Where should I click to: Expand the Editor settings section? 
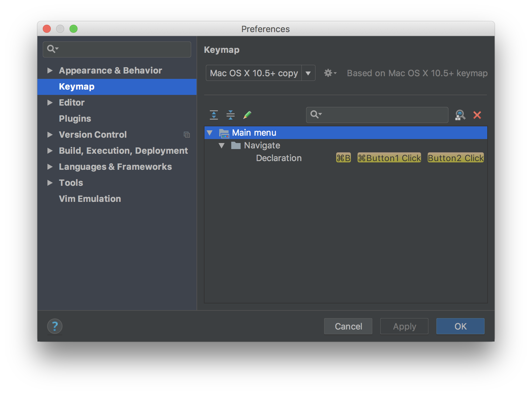(x=50, y=103)
